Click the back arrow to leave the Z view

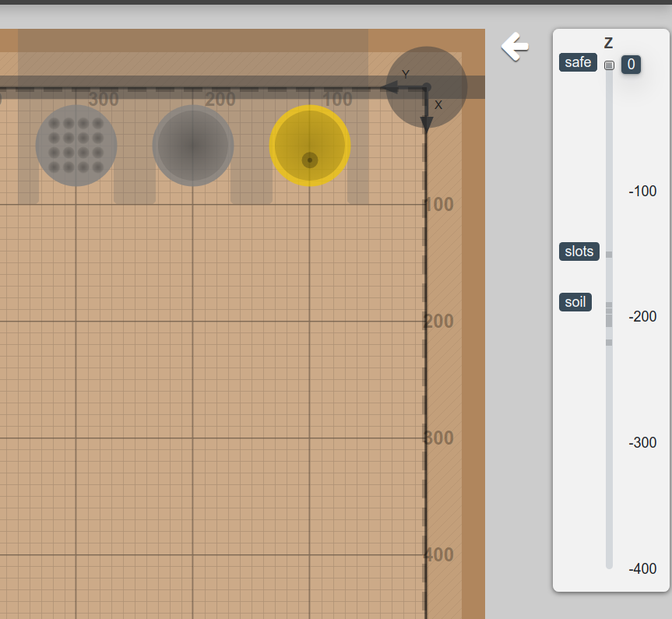click(514, 47)
